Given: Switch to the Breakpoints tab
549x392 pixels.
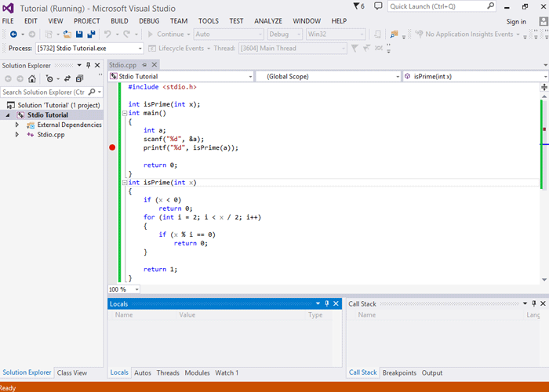Looking at the screenshot, I should point(399,372).
